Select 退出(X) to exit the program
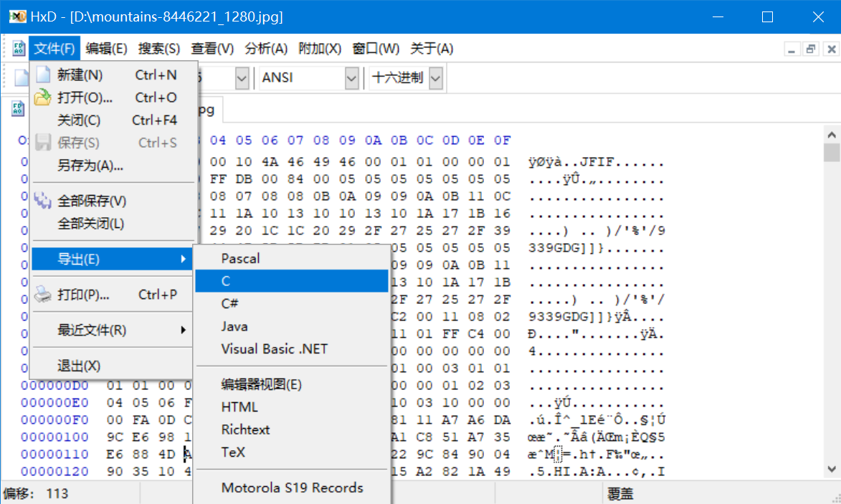Screen dimensions: 841x504 (79, 366)
